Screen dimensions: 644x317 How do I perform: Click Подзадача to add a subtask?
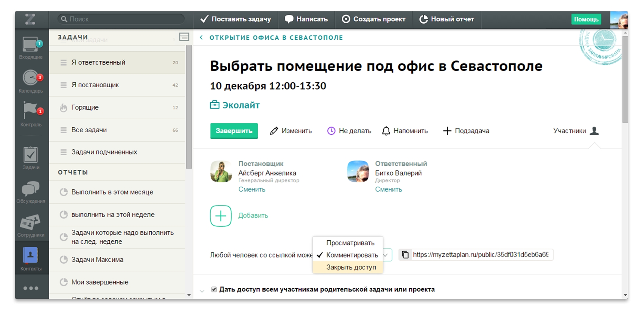(x=466, y=131)
